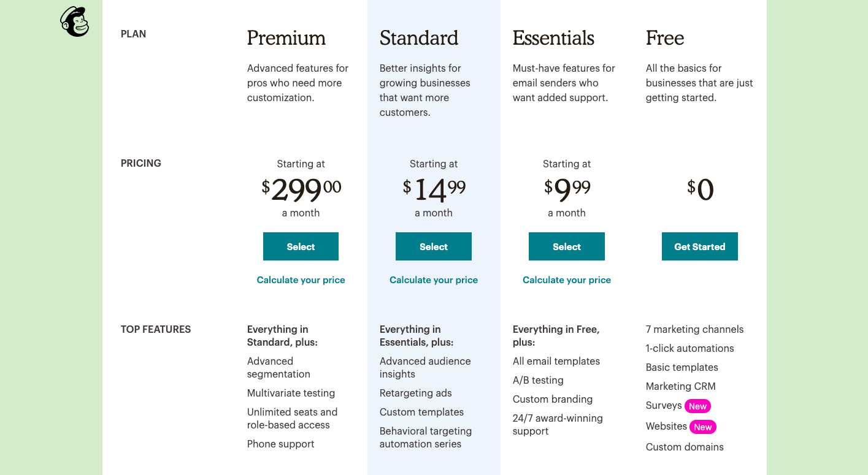Click the $14.99 Standard price
Image resolution: width=868 pixels, height=475 pixels.
pyautogui.click(x=434, y=189)
